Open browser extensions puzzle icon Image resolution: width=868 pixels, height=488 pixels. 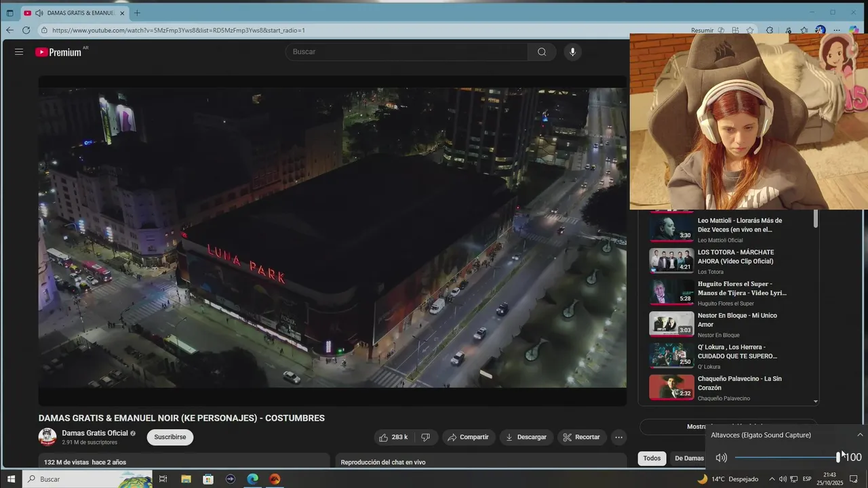coord(770,30)
